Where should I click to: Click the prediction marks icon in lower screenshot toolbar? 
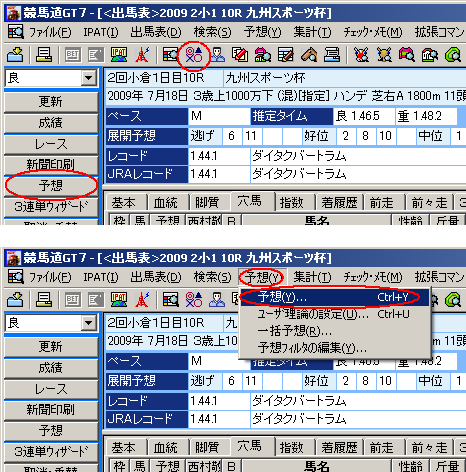click(x=194, y=300)
